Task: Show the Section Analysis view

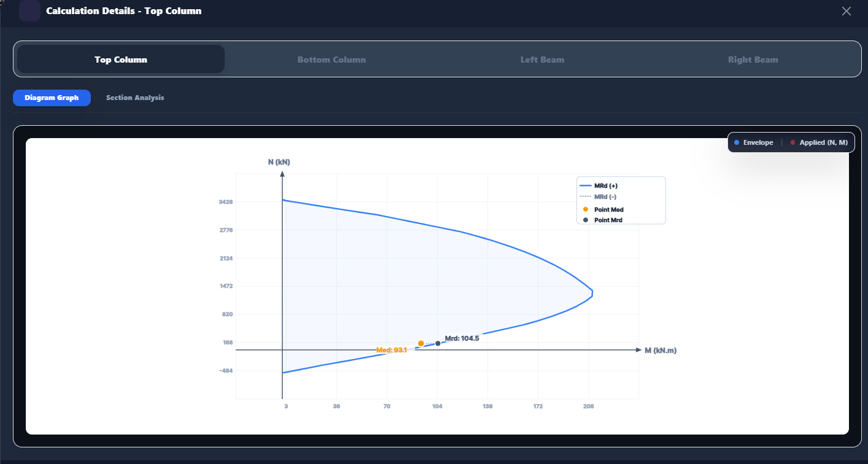Action: pos(135,98)
